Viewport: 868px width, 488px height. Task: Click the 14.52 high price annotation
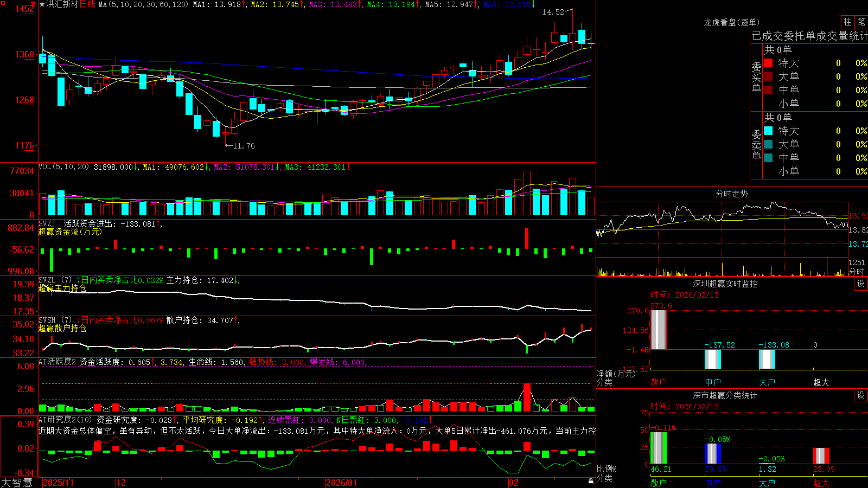(x=553, y=12)
